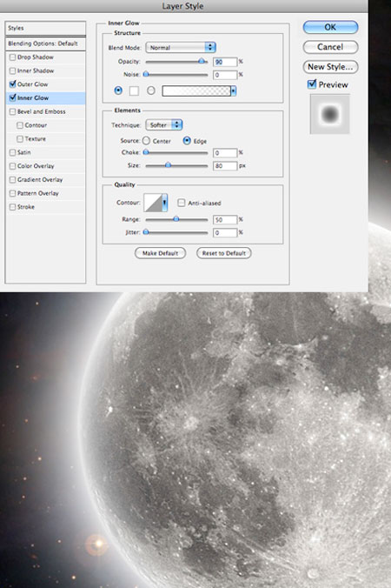Choose Center as the glow source
Screen dimensions: 391x588
(146, 141)
